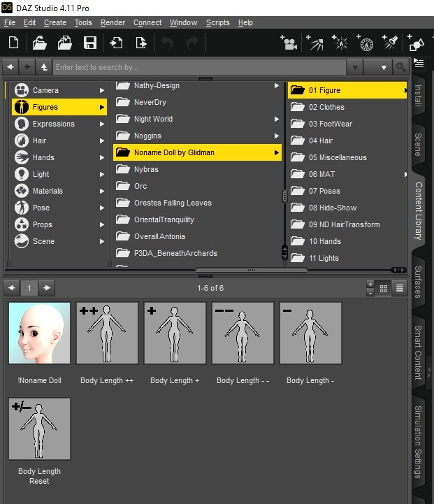Expand the Camera category arrow
Image resolution: width=434 pixels, height=504 pixels.
102,91
